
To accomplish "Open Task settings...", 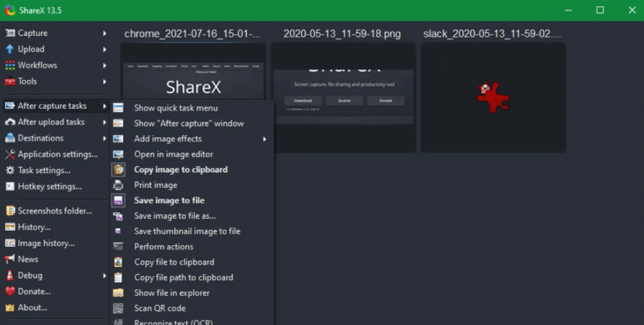I will click(56, 170).
